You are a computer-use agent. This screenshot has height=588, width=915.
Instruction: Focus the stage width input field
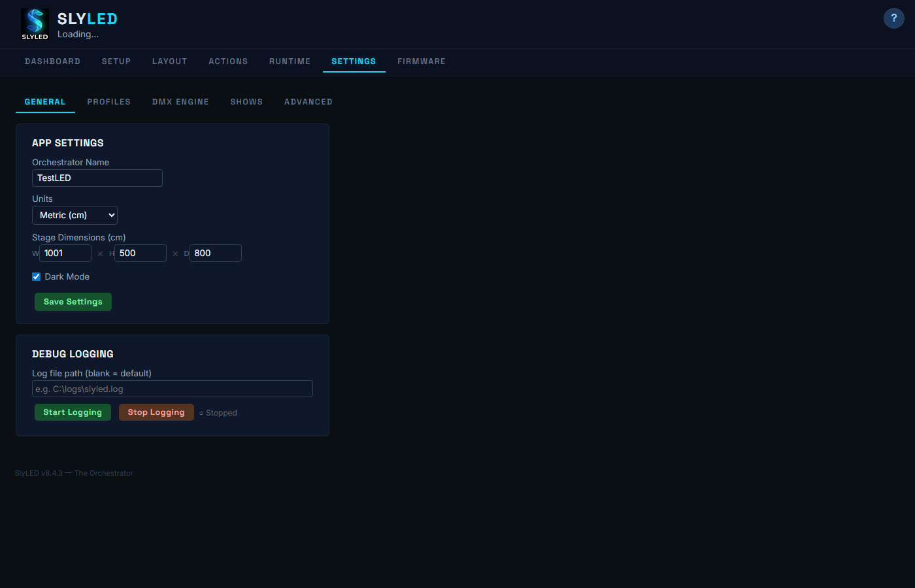pos(65,253)
